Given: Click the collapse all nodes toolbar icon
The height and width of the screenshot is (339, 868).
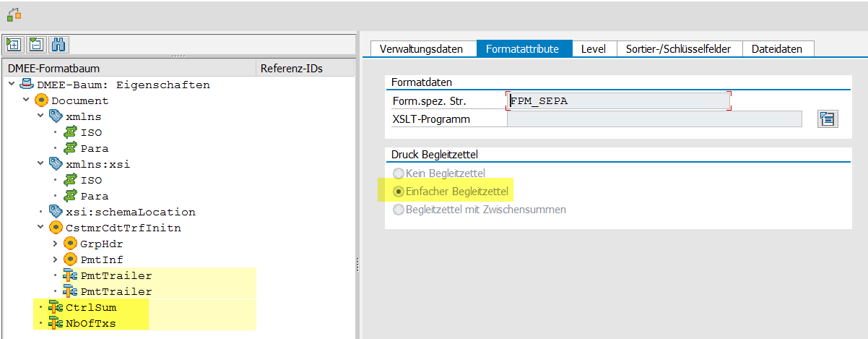Looking at the screenshot, I should coord(36,44).
